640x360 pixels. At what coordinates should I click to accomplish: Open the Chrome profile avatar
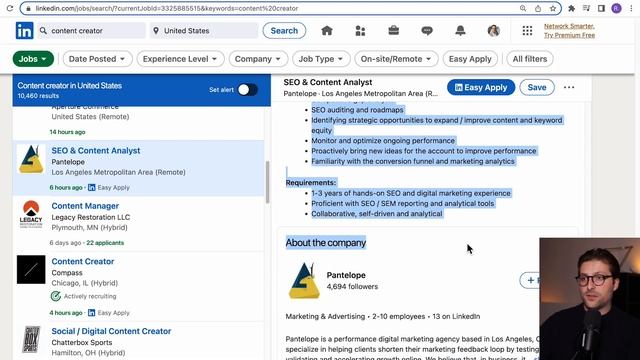point(616,8)
